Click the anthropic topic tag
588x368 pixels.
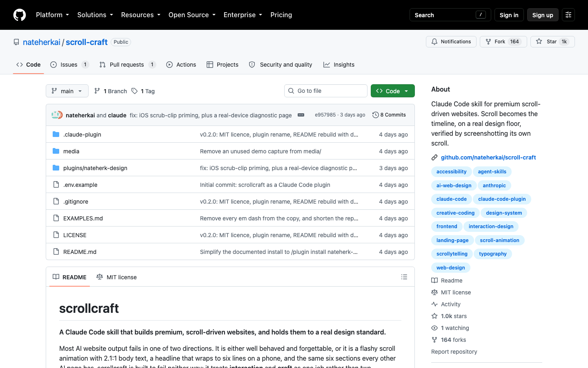494,186
